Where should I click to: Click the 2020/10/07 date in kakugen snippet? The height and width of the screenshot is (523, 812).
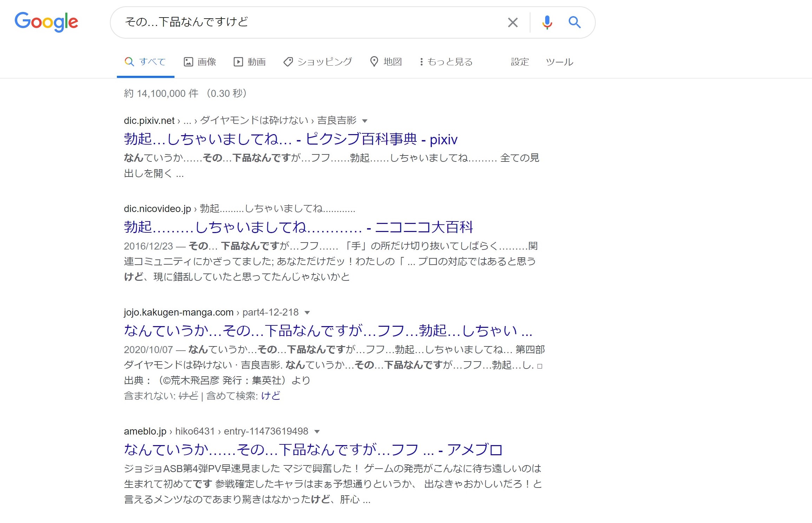coord(148,350)
